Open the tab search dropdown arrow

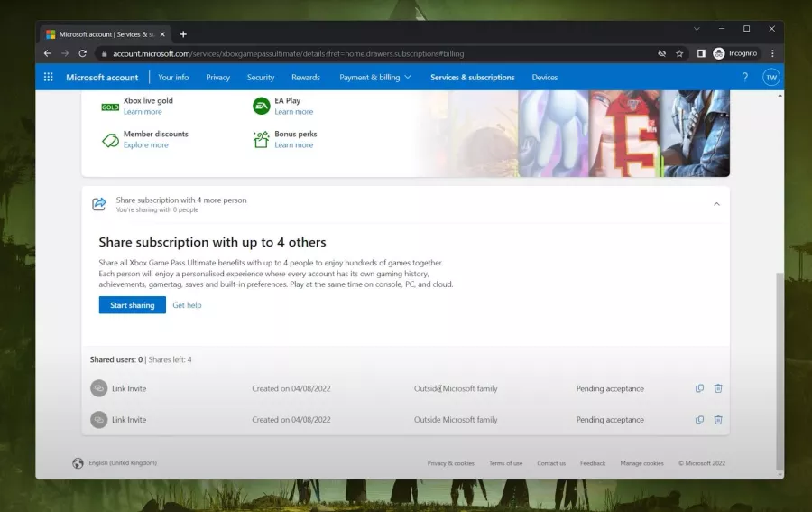[x=697, y=29]
